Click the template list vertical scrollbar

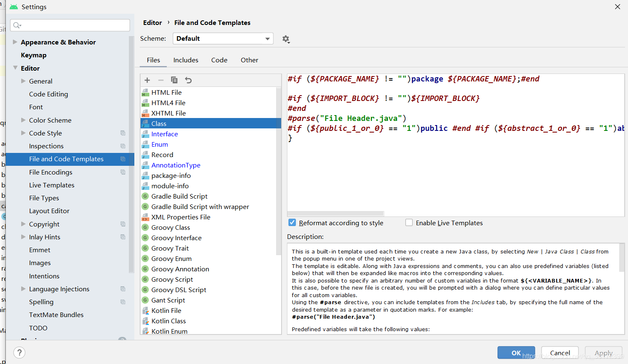pos(279,171)
